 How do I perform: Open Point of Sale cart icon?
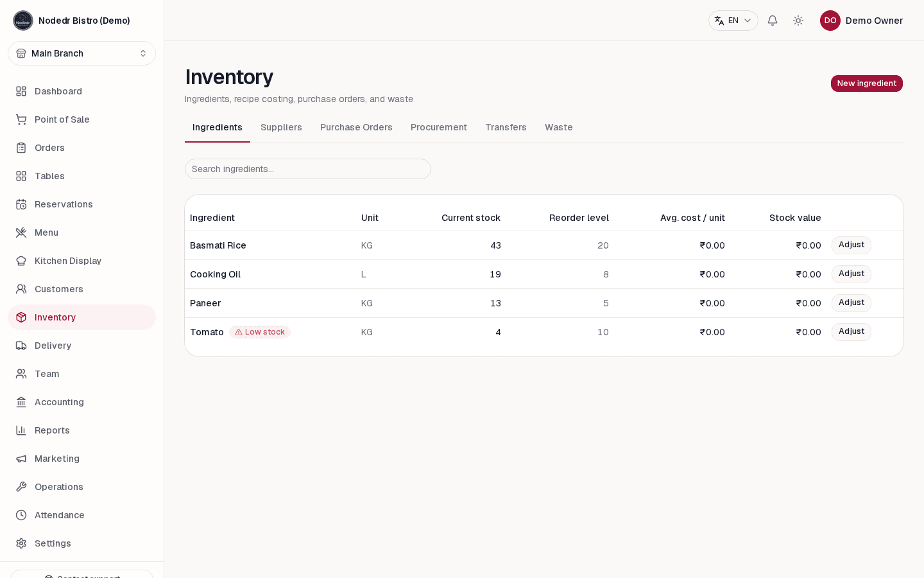[21, 119]
